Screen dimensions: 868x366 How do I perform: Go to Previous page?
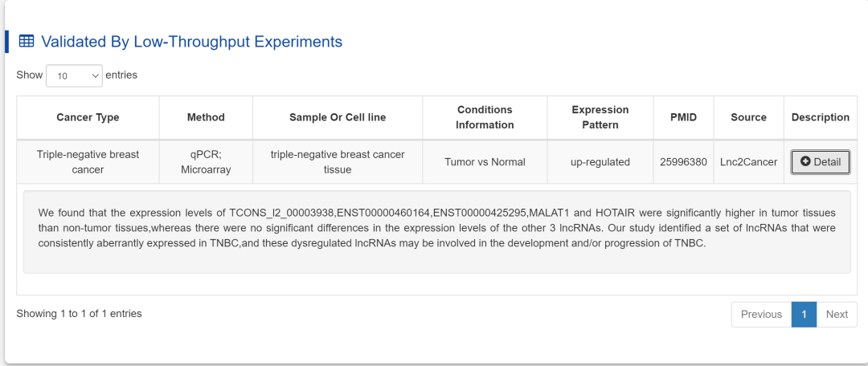tap(762, 314)
